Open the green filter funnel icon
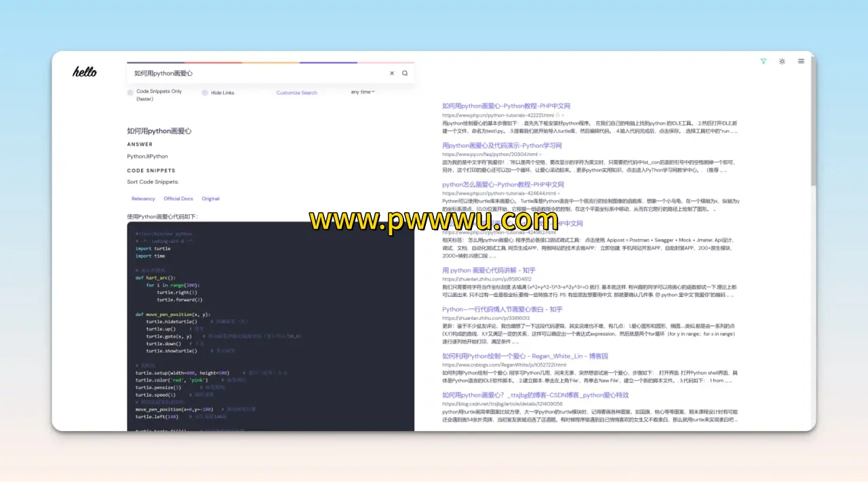The width and height of the screenshot is (868, 482). point(763,61)
